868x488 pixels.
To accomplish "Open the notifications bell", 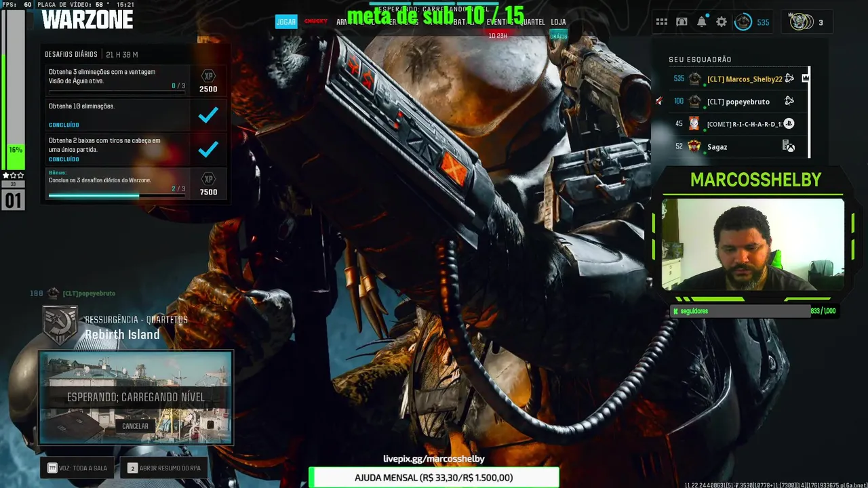I will (x=702, y=22).
